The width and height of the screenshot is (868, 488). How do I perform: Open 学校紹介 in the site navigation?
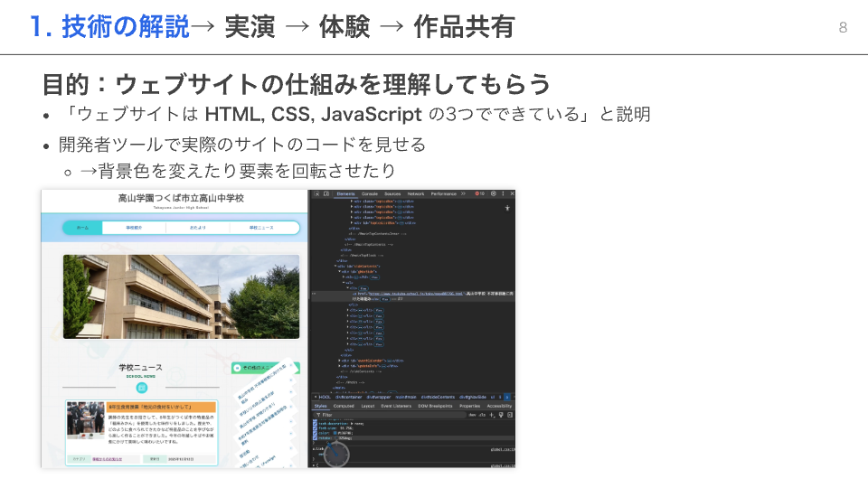[134, 228]
